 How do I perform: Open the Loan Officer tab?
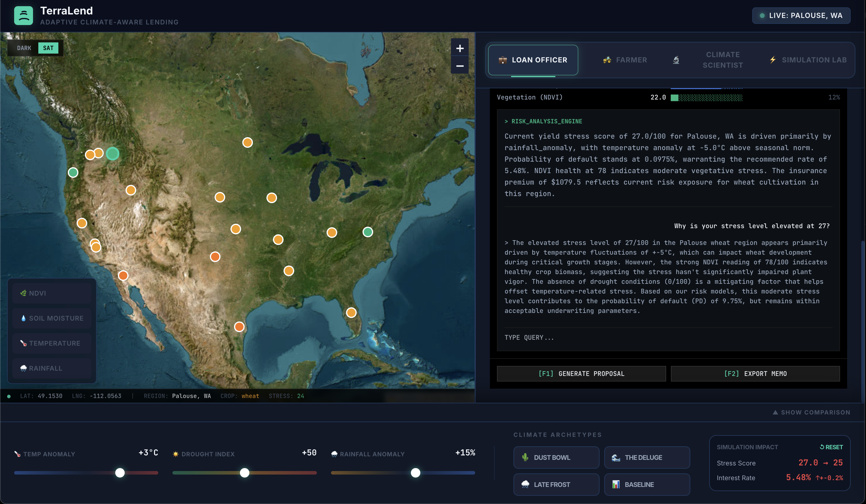coord(533,60)
